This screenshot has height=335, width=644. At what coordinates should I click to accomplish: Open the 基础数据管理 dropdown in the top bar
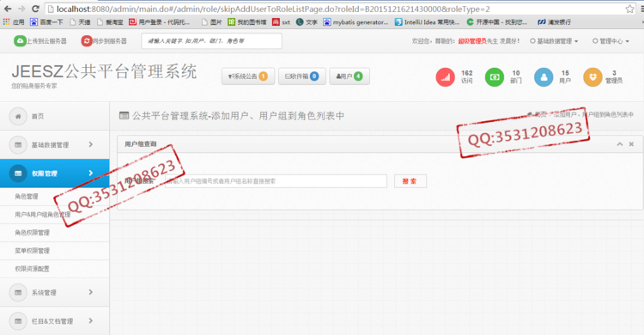554,41
